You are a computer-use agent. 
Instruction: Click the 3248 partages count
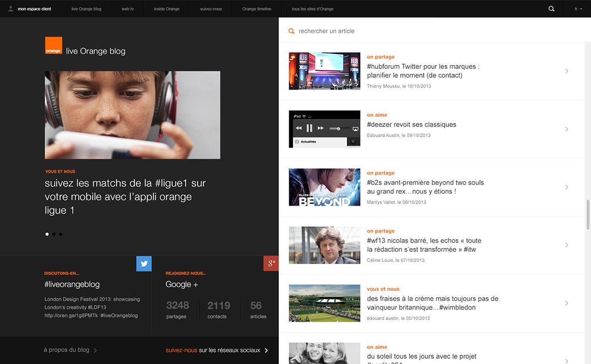point(177,310)
